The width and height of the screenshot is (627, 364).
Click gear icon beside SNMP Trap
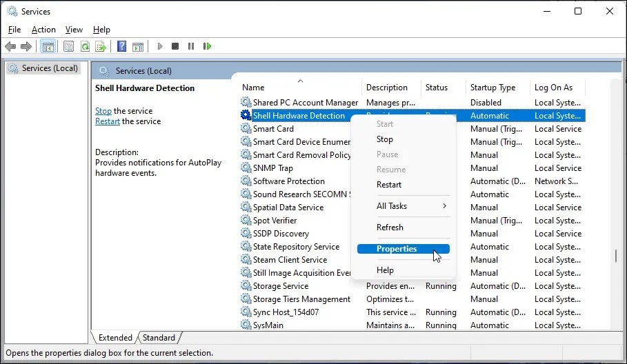click(246, 168)
